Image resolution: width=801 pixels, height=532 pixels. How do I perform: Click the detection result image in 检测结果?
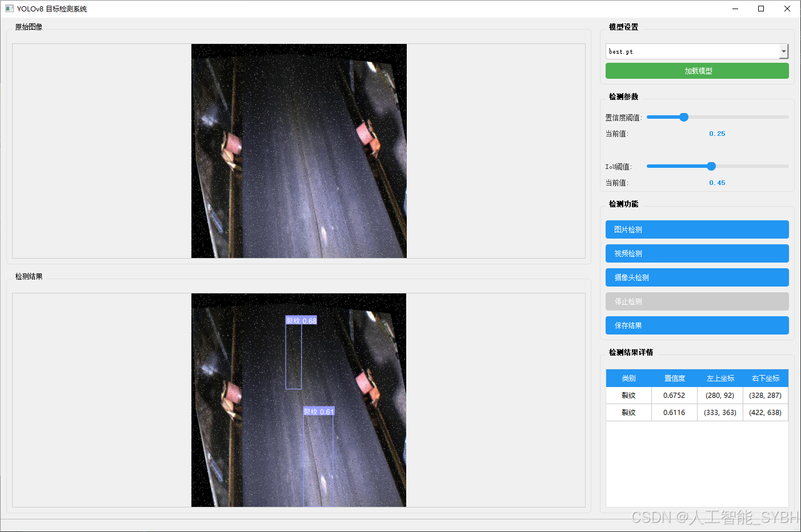(299, 400)
